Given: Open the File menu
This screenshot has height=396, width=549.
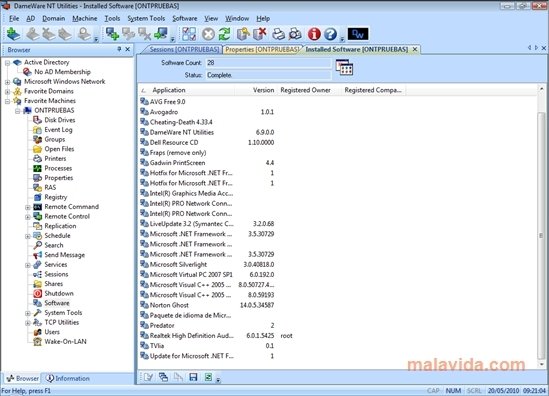Looking at the screenshot, I should click(14, 19).
